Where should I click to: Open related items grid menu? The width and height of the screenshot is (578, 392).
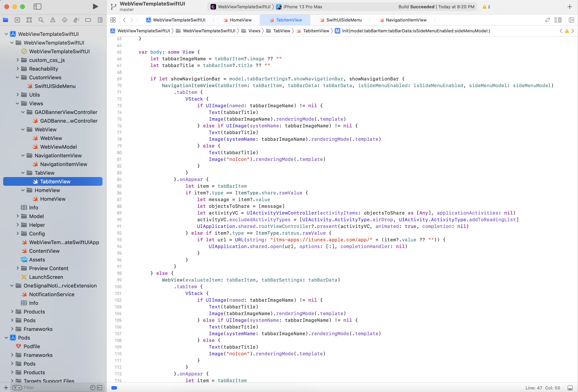pyautogui.click(x=113, y=20)
